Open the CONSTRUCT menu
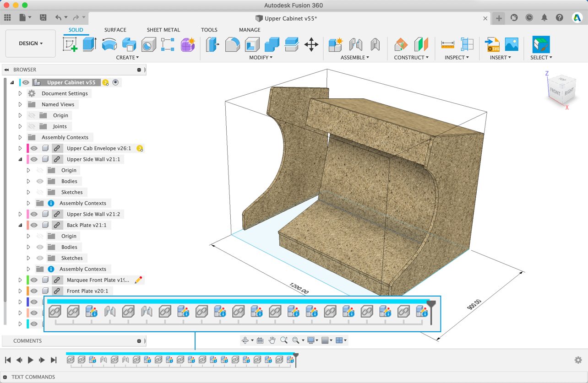The height and width of the screenshot is (383, 588). (411, 58)
